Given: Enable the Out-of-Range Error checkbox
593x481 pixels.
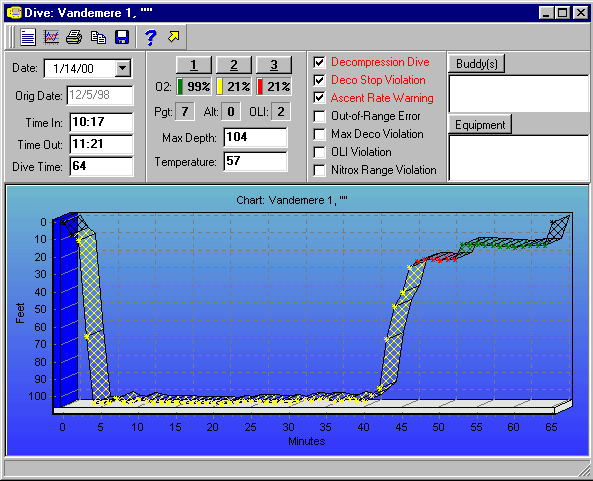Looking at the screenshot, I should point(320,116).
